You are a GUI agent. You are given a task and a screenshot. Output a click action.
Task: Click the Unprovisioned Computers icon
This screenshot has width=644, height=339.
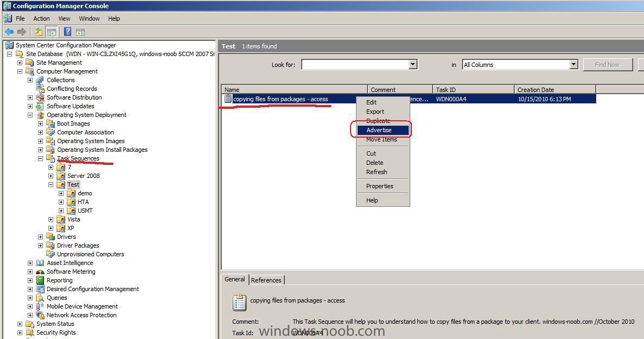(x=50, y=254)
